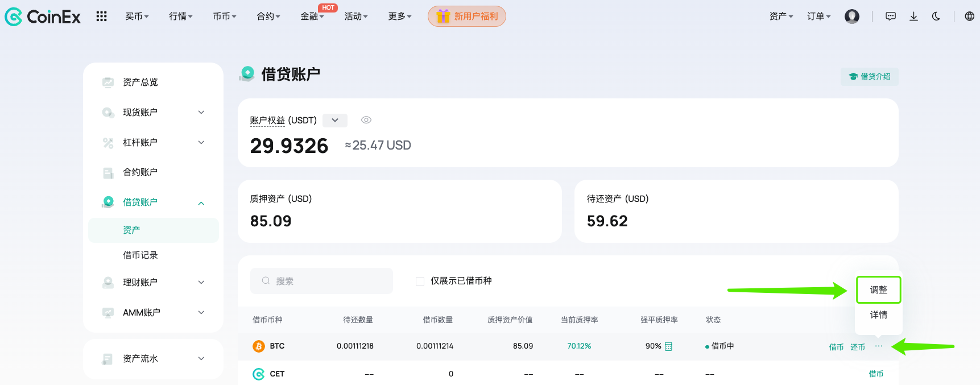
Task: Click the BTC coin icon
Action: (259, 346)
